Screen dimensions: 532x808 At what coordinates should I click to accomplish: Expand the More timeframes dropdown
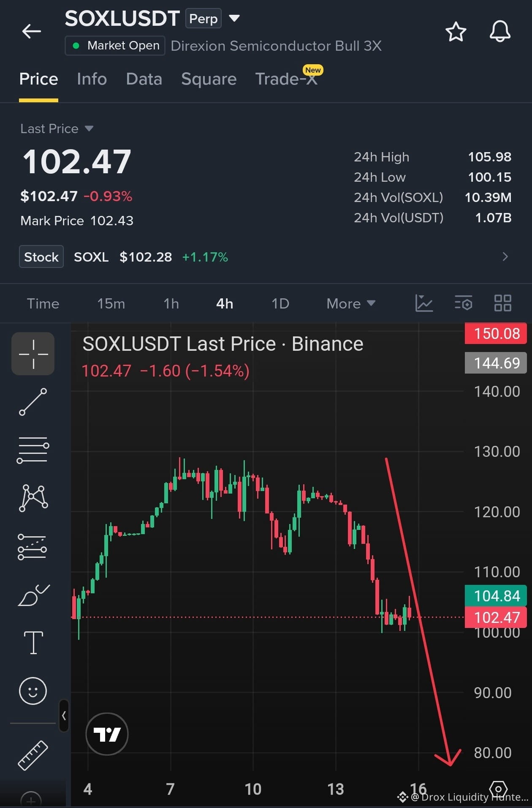tap(351, 303)
